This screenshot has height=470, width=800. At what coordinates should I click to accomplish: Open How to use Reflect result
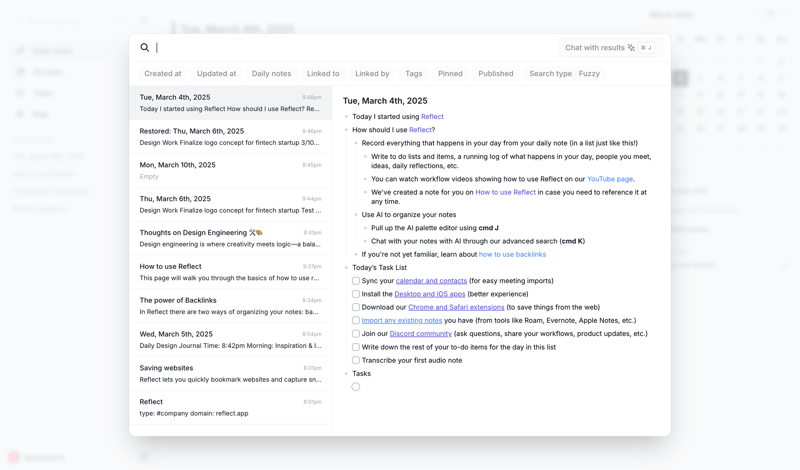point(231,272)
